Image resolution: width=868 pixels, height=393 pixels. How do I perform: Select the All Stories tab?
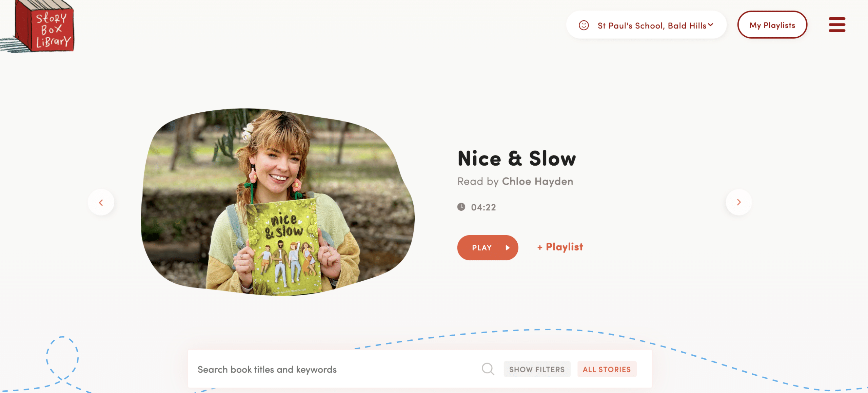pyautogui.click(x=607, y=369)
